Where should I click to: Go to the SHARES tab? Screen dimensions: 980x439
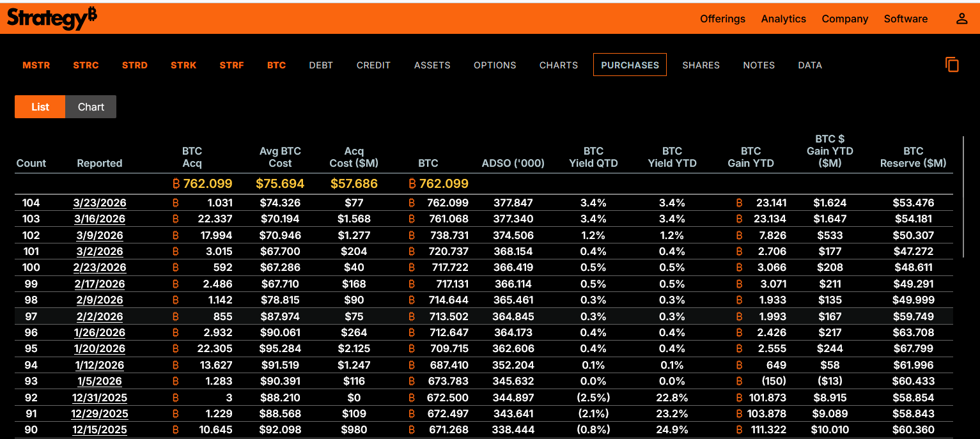(701, 65)
